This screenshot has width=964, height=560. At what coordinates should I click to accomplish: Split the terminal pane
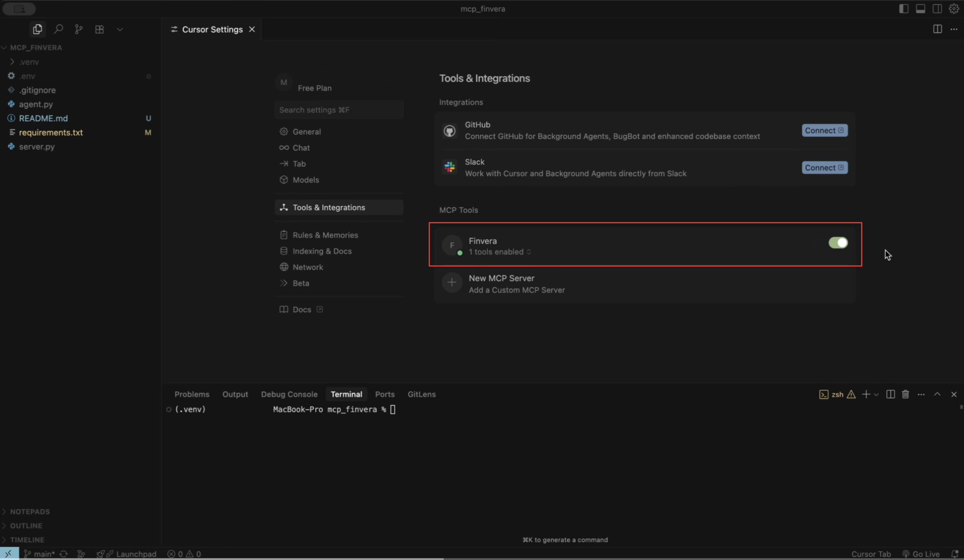coord(890,394)
